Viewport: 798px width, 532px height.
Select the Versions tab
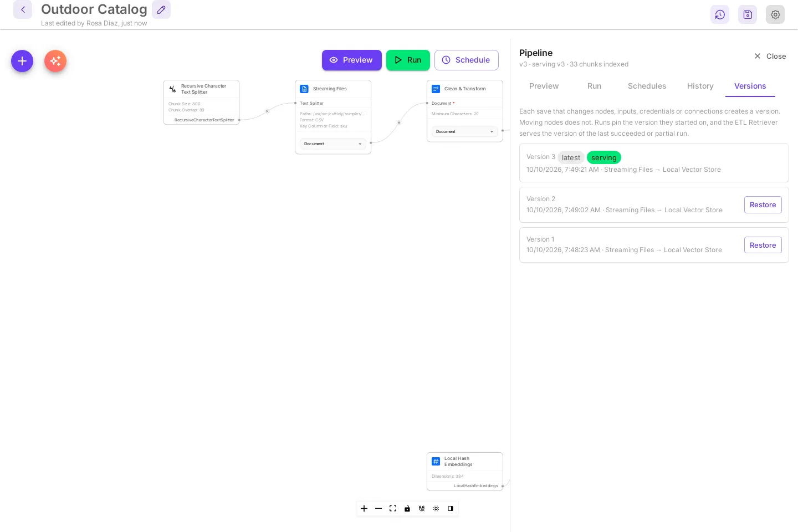pyautogui.click(x=750, y=86)
